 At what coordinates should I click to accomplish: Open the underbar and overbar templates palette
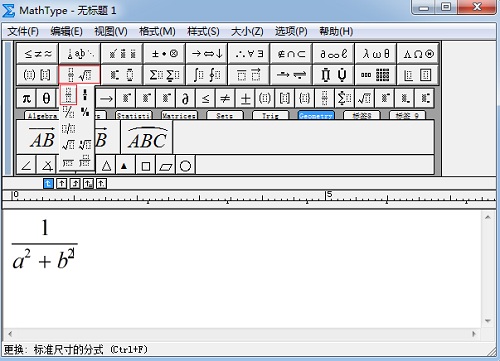(249, 75)
